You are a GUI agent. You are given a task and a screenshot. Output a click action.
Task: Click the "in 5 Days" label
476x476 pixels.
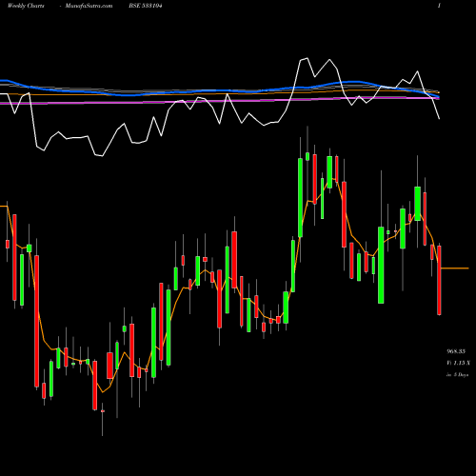(457, 375)
